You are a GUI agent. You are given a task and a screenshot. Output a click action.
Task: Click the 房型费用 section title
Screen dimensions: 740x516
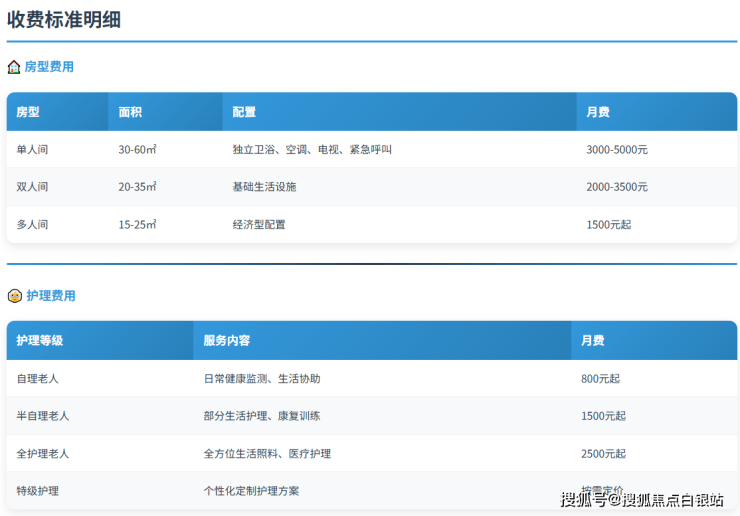pyautogui.click(x=49, y=67)
